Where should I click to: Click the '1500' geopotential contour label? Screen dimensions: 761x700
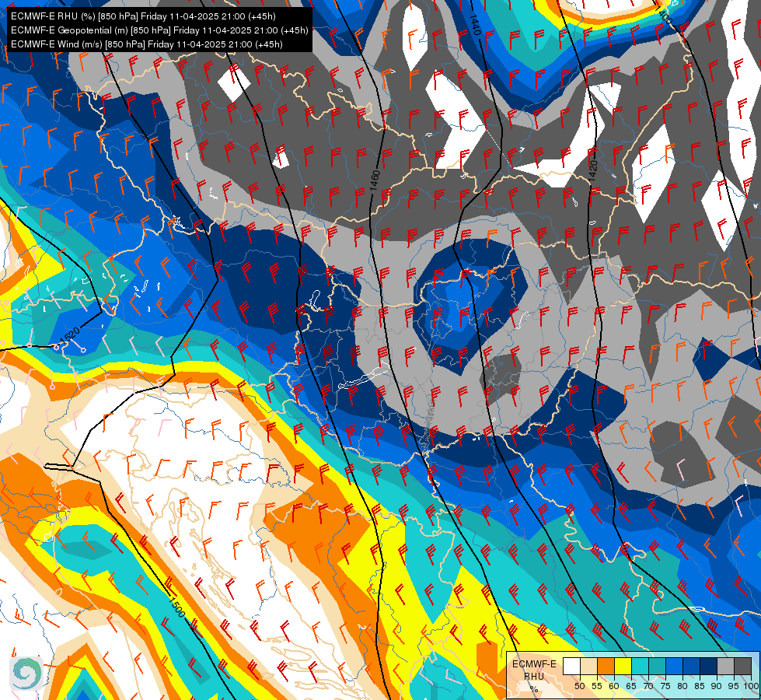coord(177,606)
